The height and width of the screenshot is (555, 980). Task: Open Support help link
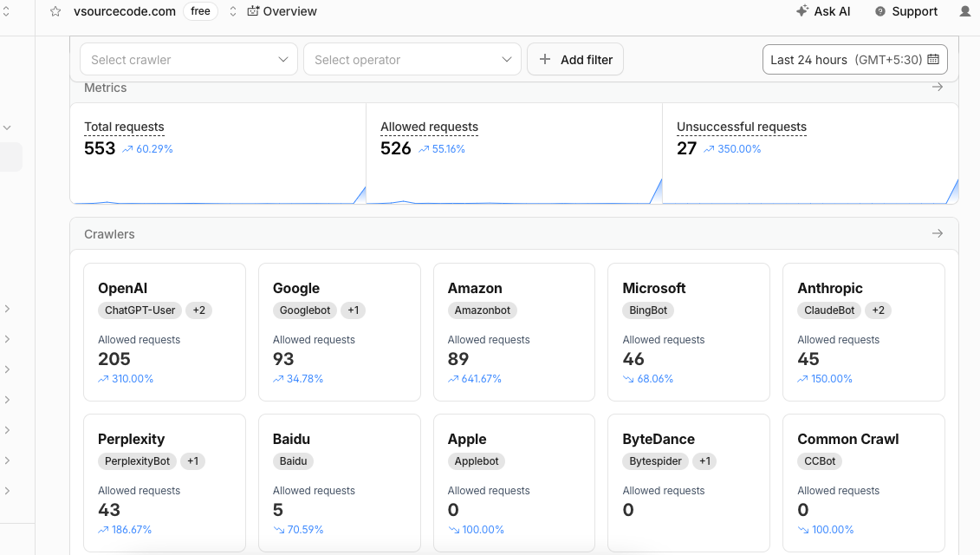point(906,11)
